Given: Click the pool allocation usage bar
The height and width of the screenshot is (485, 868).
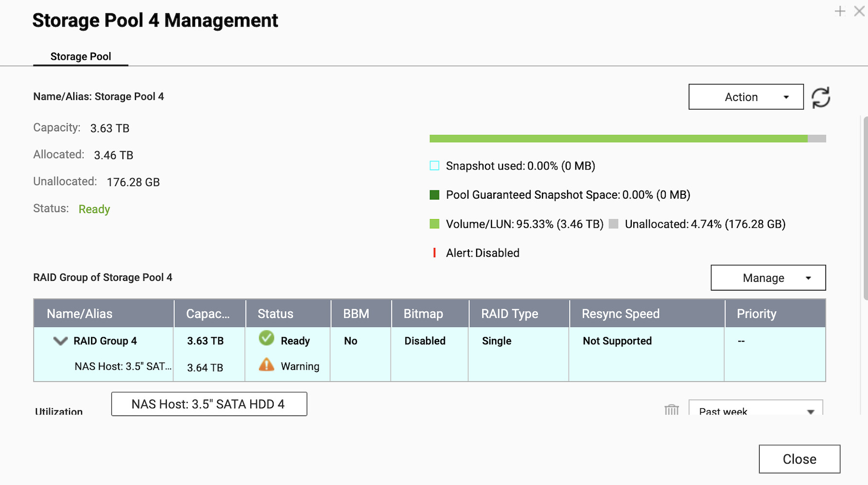Looking at the screenshot, I should coord(627,139).
